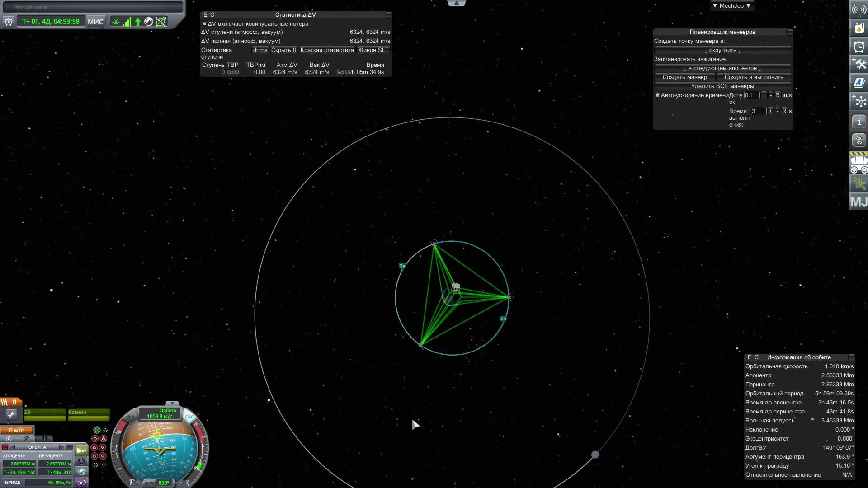Open the MJ MechJeb toolbar icon
Viewport: 868px width, 488px height.
(x=859, y=202)
